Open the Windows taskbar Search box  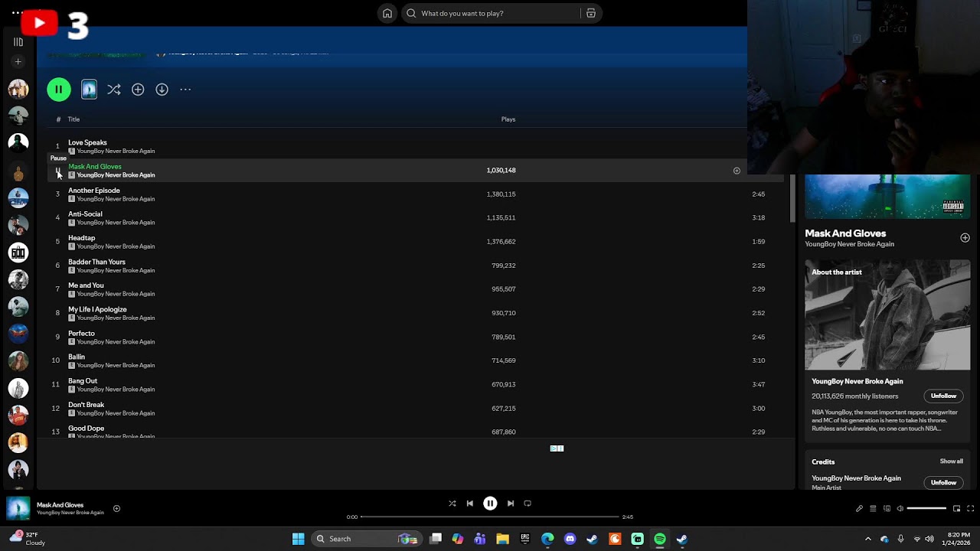coord(366,539)
